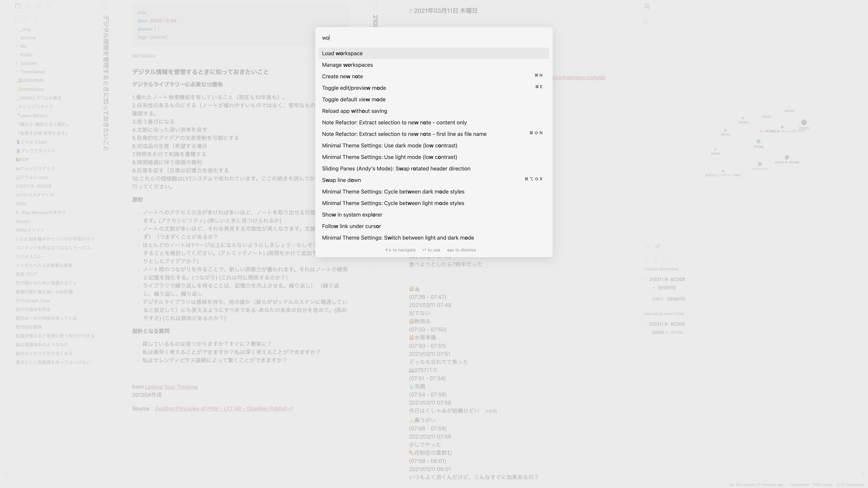The height and width of the screenshot is (488, 868).
Task: Create a new note with the document icon
Action: tap(17, 19)
